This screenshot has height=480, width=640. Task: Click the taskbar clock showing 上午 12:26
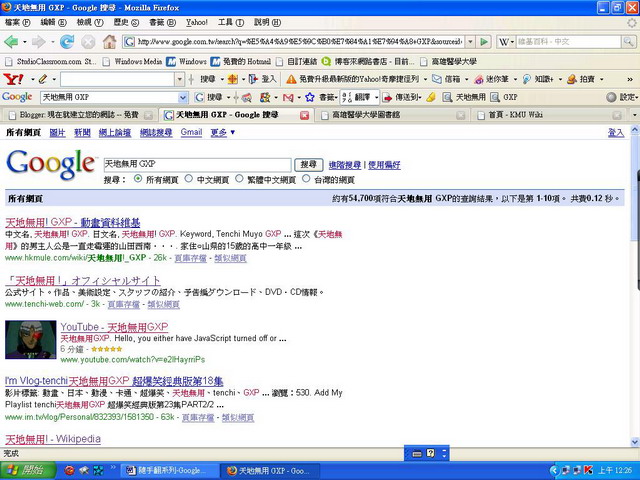[x=615, y=471]
